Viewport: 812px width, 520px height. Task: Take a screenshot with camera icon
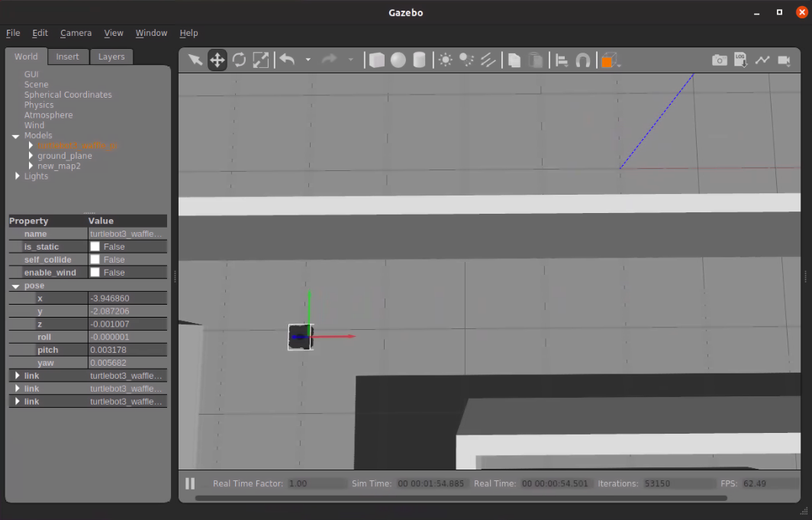[719, 60]
